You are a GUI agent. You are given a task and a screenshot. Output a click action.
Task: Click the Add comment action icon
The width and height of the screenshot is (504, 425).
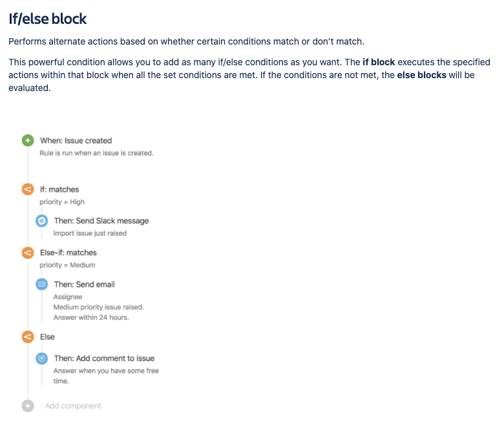pos(42,358)
